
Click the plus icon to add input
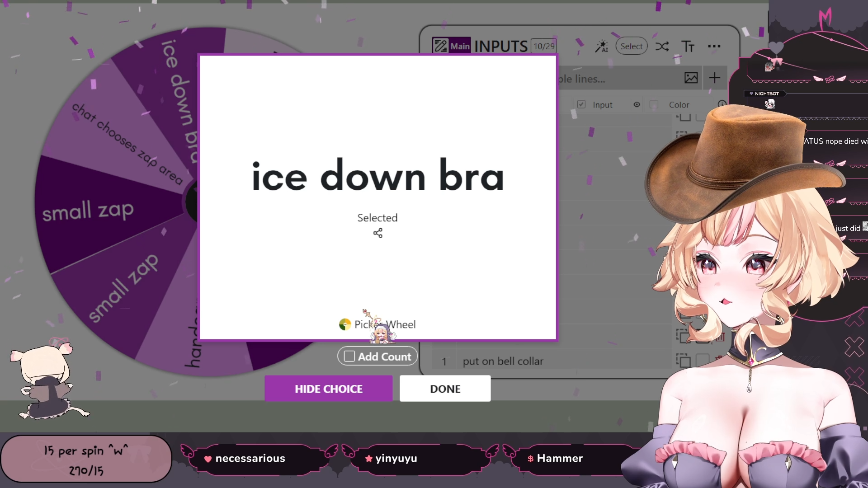click(x=714, y=78)
